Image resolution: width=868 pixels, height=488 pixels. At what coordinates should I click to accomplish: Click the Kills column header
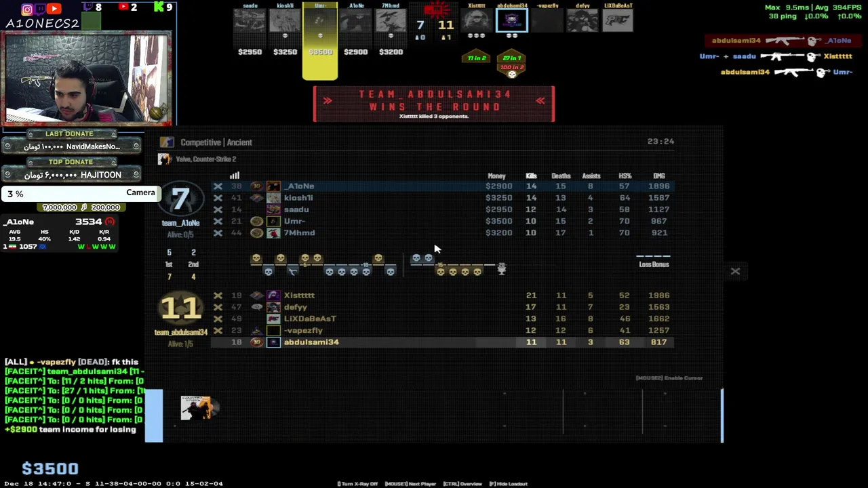(x=531, y=176)
